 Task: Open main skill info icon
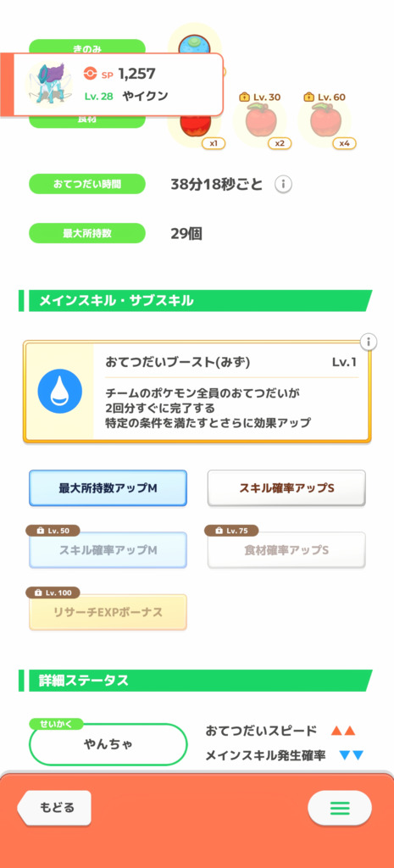369,342
